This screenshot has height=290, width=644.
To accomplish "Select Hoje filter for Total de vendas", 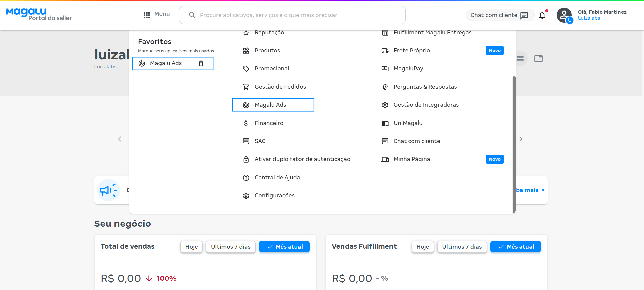I will (191, 246).
